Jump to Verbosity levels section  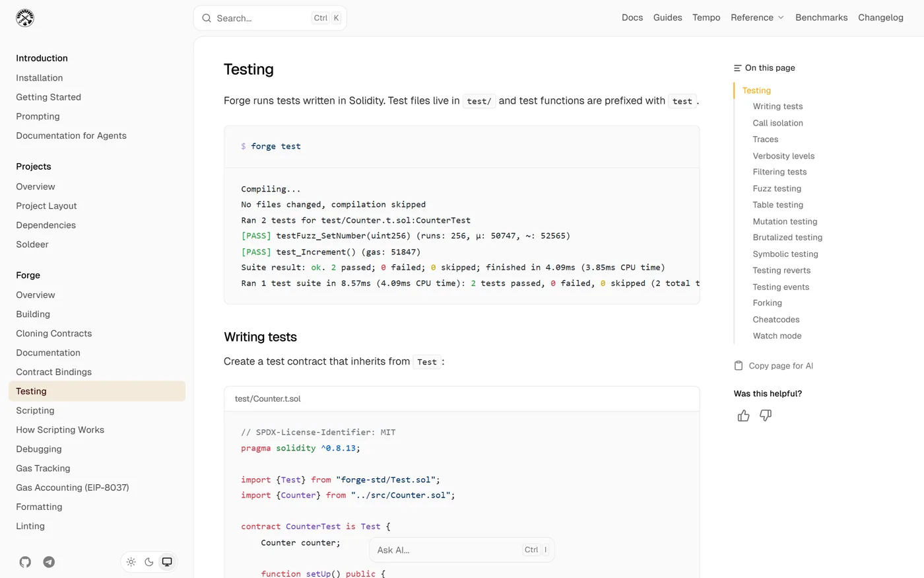tap(784, 156)
